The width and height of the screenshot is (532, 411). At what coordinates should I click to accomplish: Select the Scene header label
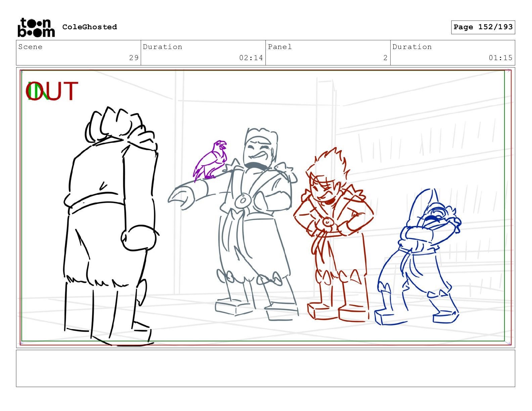point(31,47)
